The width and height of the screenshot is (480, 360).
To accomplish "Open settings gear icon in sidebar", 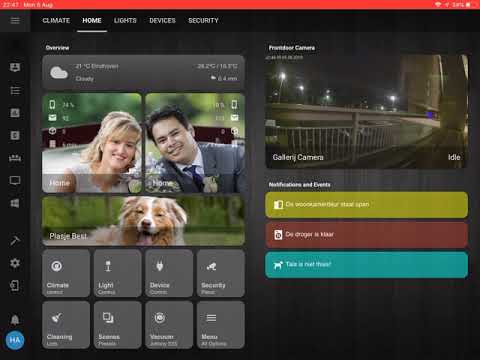I will (15, 263).
